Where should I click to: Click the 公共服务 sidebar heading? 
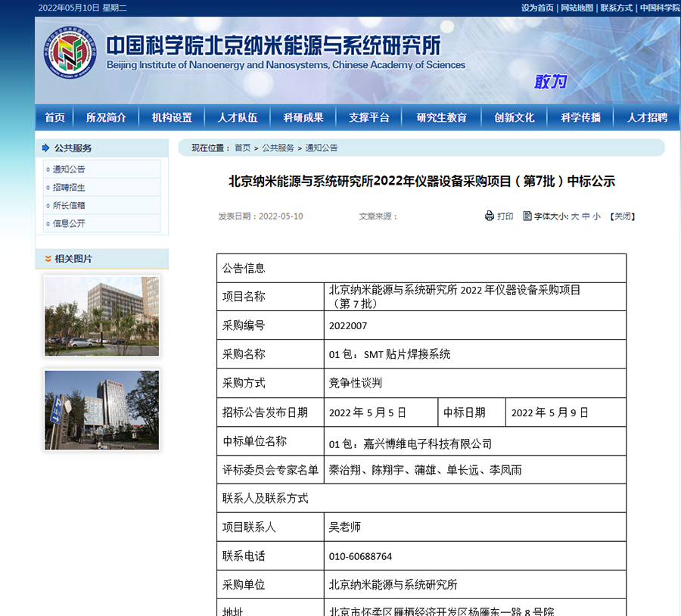coord(73,148)
